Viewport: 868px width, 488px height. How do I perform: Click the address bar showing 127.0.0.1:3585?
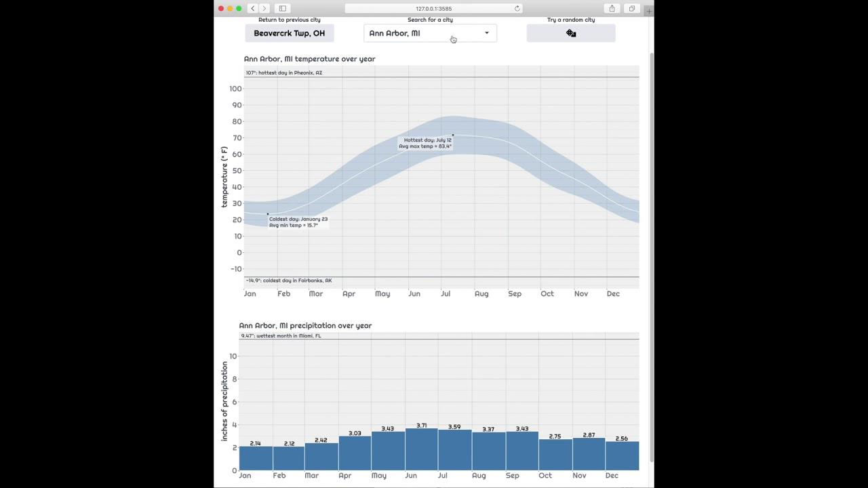click(434, 8)
